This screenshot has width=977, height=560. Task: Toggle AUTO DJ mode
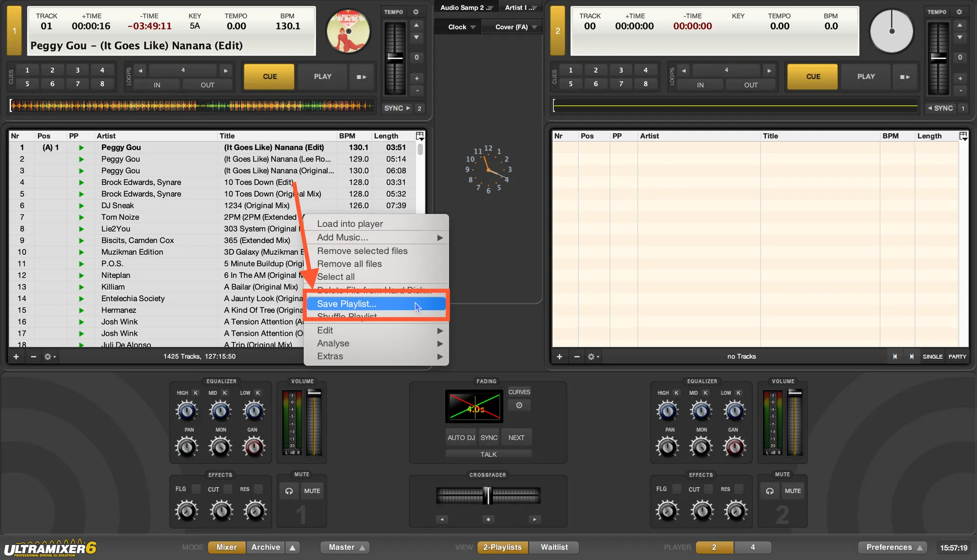pyautogui.click(x=461, y=438)
